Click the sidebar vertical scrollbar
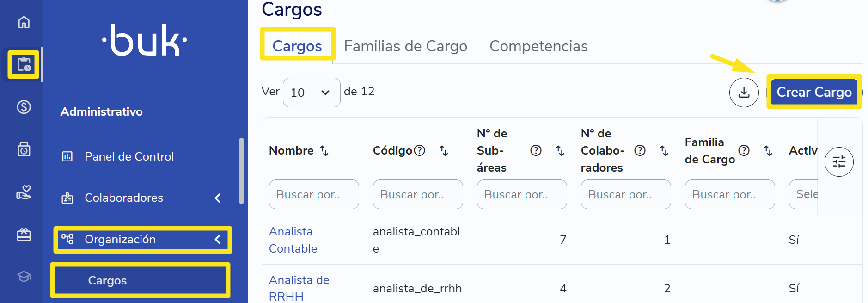 point(241,171)
